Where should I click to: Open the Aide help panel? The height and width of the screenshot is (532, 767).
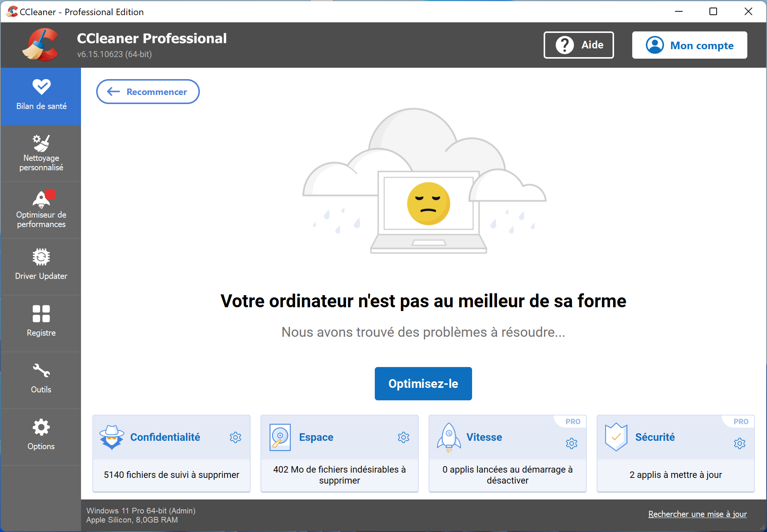pyautogui.click(x=578, y=45)
